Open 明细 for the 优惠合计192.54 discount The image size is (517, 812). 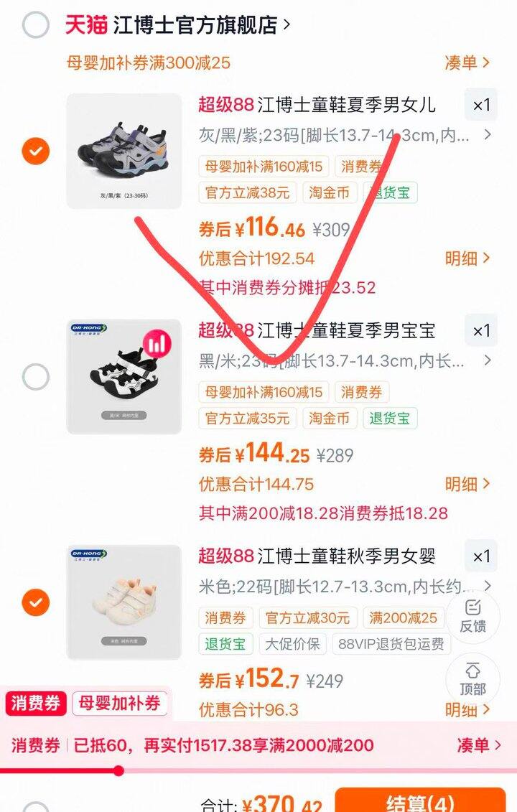tap(467, 258)
